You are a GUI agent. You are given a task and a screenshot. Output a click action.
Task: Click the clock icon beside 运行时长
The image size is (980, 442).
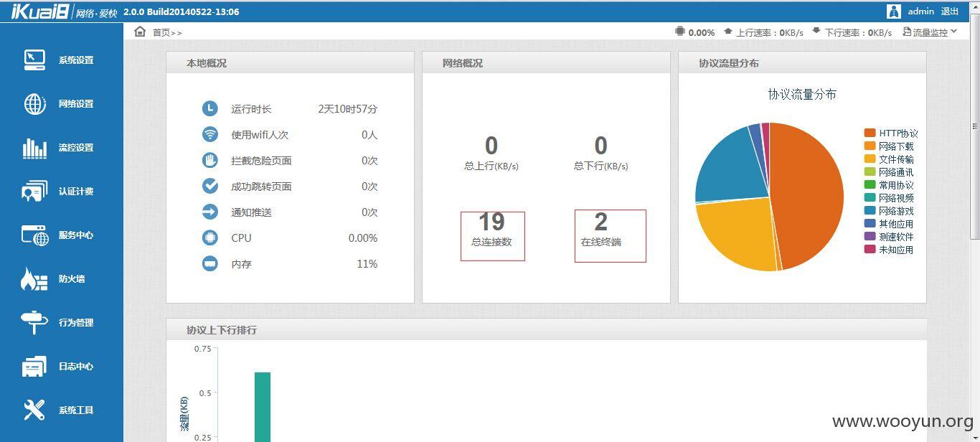point(209,109)
